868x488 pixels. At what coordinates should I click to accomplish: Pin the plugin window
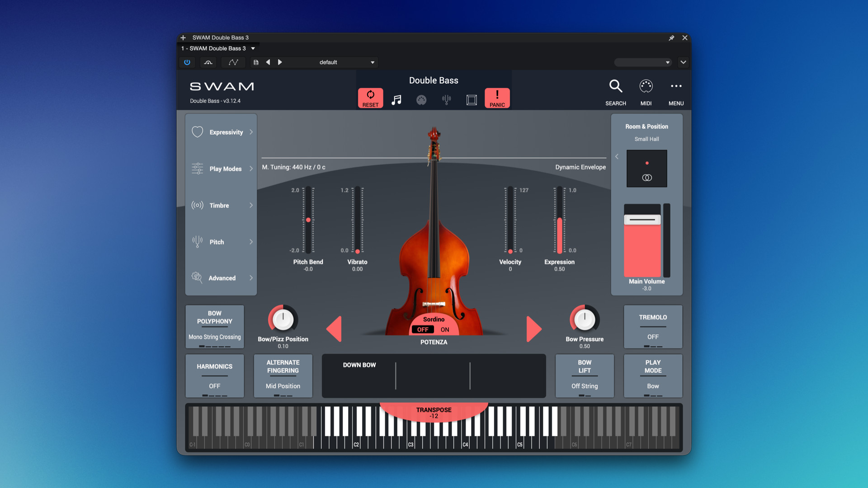[x=671, y=38]
